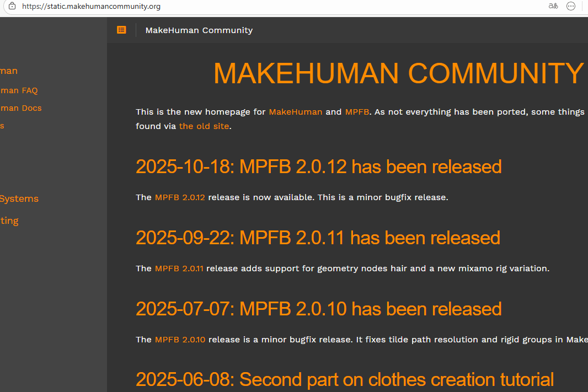Click the 2025-10-18 MPFB 2.0.12 heading
Screen dimensions: 588x392
(318, 167)
